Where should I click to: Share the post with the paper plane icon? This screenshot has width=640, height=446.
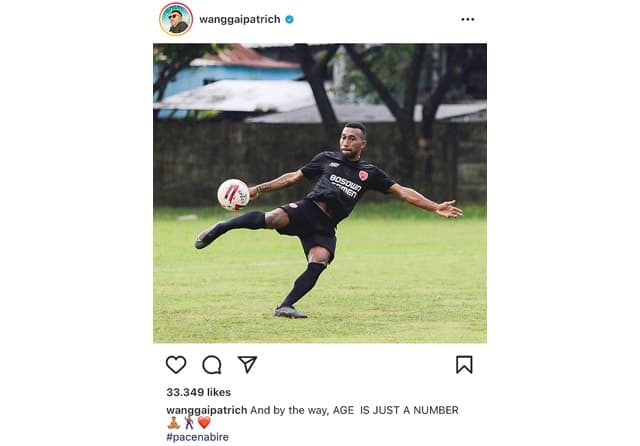click(x=247, y=364)
